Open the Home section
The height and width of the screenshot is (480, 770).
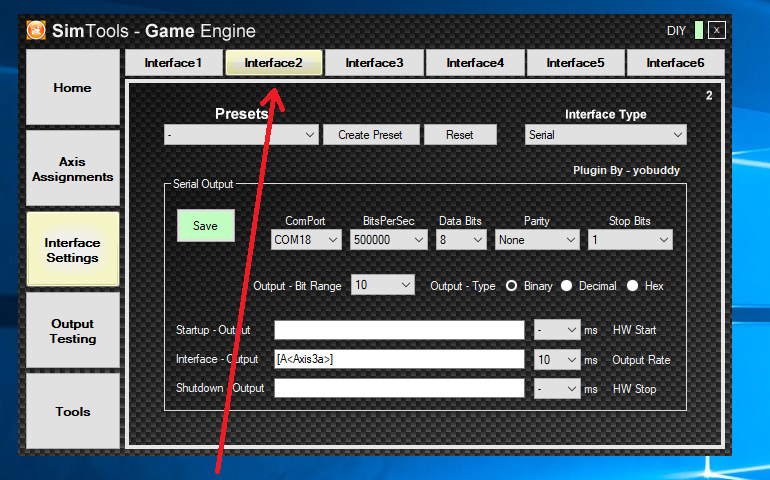(73, 87)
